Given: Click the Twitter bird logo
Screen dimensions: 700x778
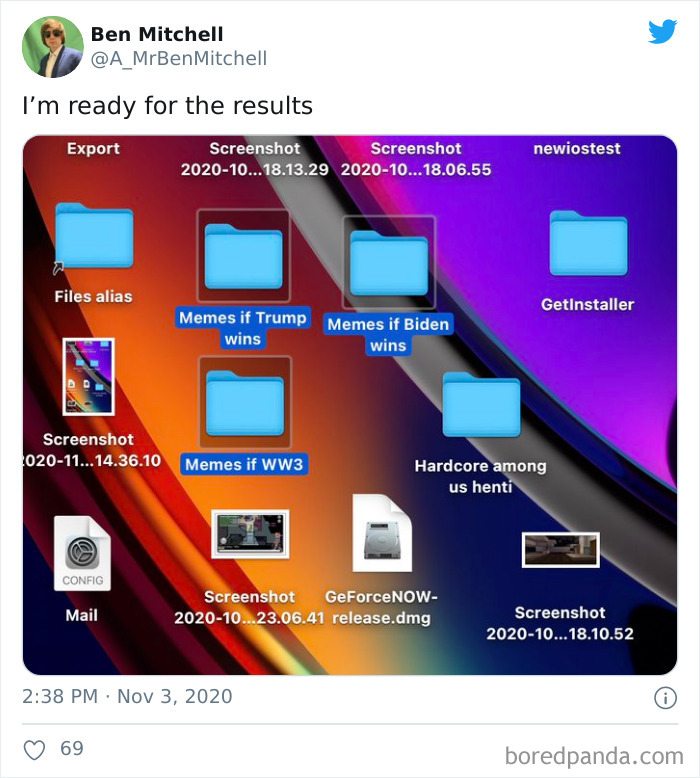Looking at the screenshot, I should point(663,31).
